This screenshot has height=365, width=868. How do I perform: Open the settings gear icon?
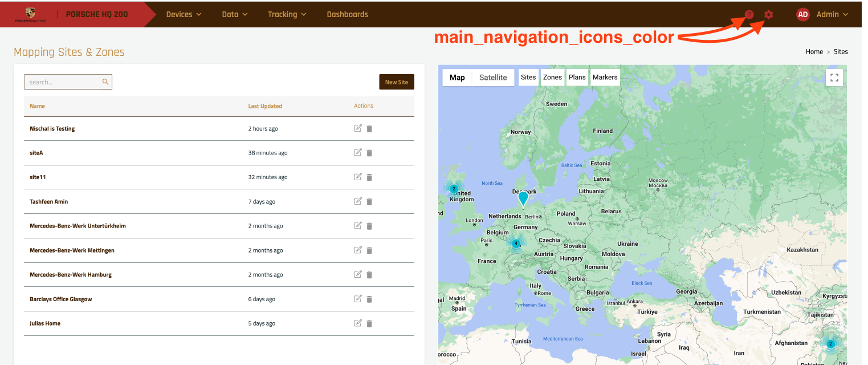point(769,14)
